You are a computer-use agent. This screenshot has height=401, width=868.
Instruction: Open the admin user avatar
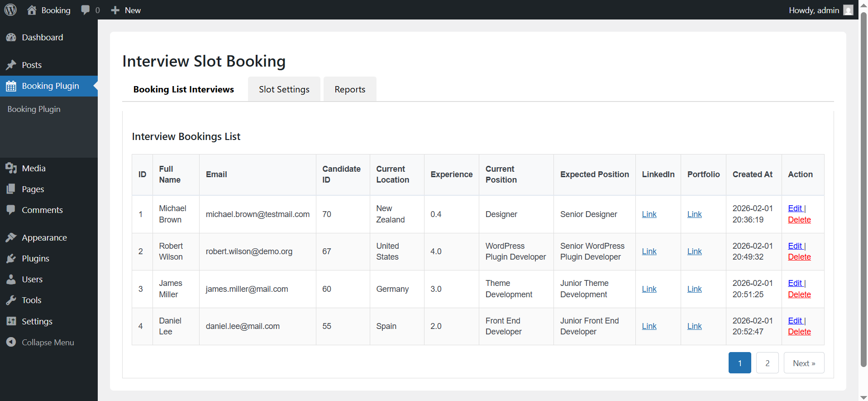[848, 10]
